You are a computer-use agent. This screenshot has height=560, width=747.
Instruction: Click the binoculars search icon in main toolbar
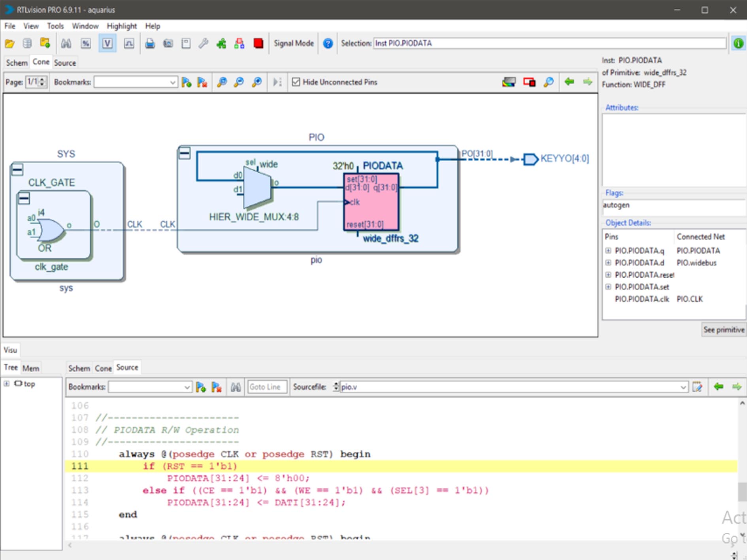point(66,43)
